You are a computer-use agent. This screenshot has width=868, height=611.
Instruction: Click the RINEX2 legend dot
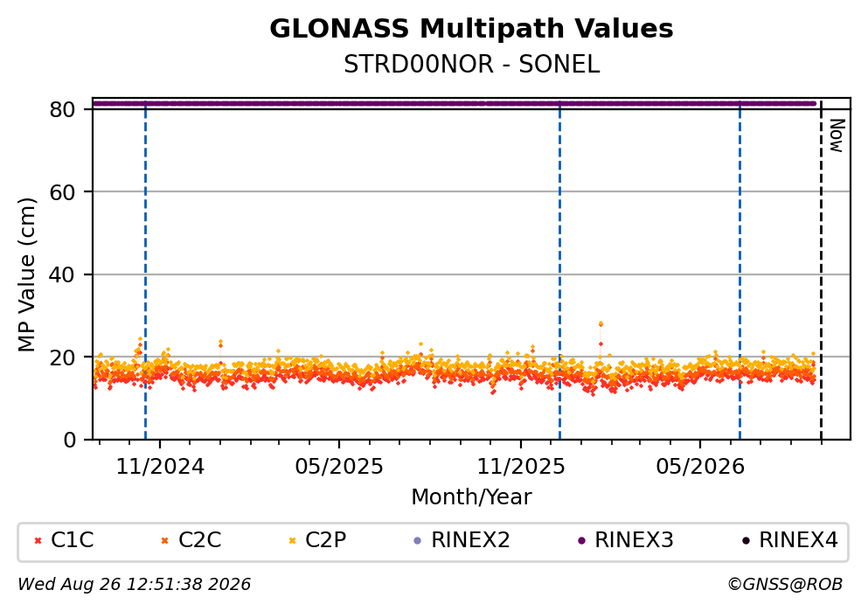tap(418, 540)
